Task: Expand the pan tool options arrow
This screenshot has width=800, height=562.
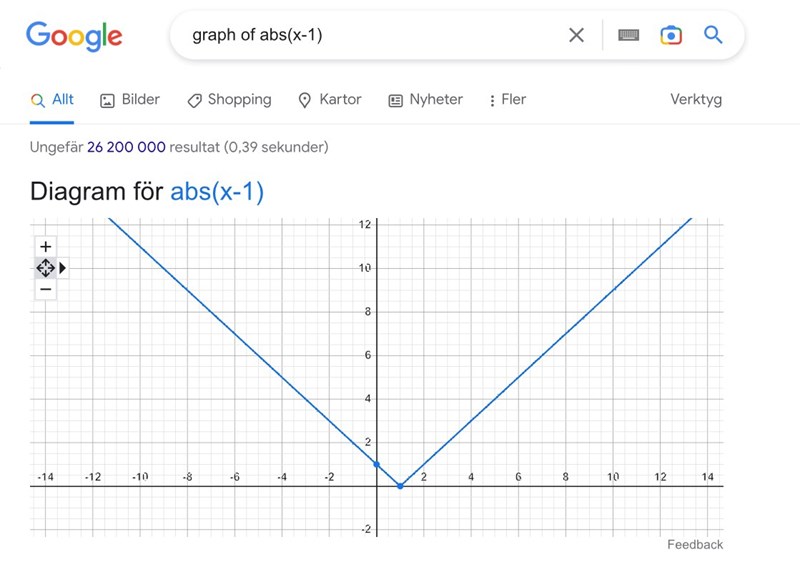Action: point(63,268)
